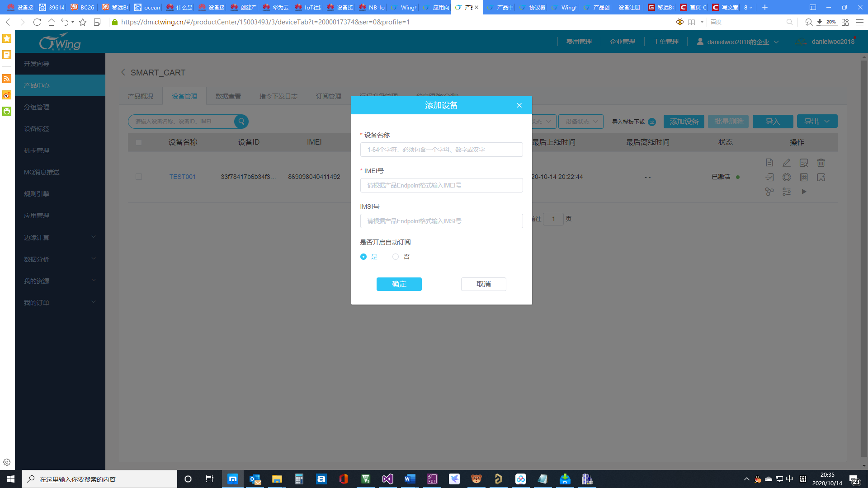868x488 pixels.
Task: Click the play triangle icon in the 操作 column
Action: pyautogui.click(x=804, y=192)
